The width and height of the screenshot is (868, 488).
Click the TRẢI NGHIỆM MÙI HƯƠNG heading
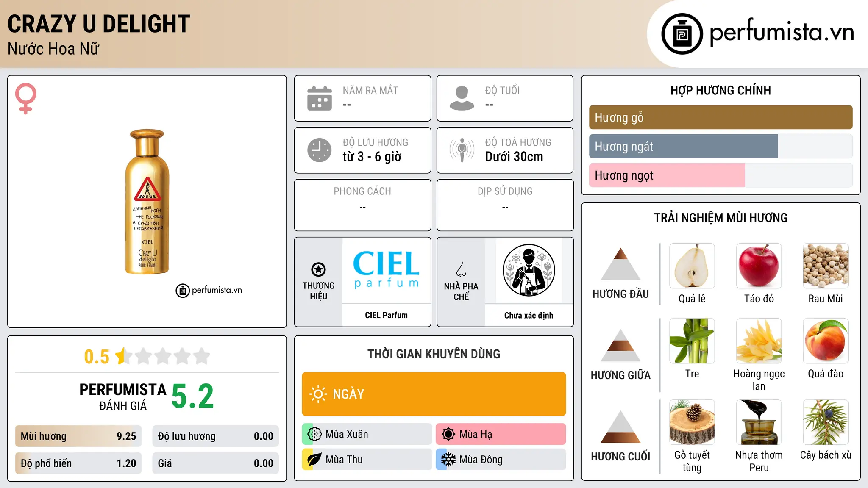(x=721, y=218)
